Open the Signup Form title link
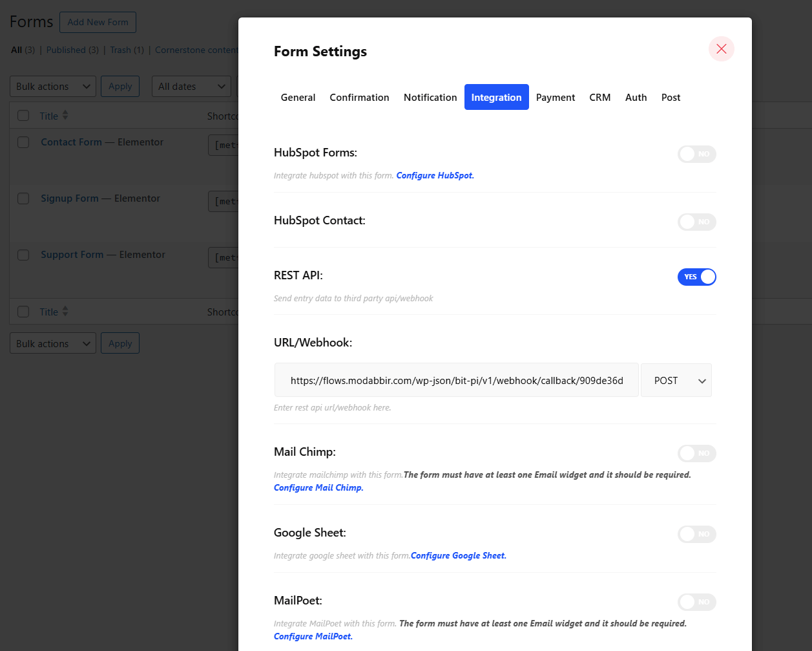The height and width of the screenshot is (651, 812). (x=70, y=198)
